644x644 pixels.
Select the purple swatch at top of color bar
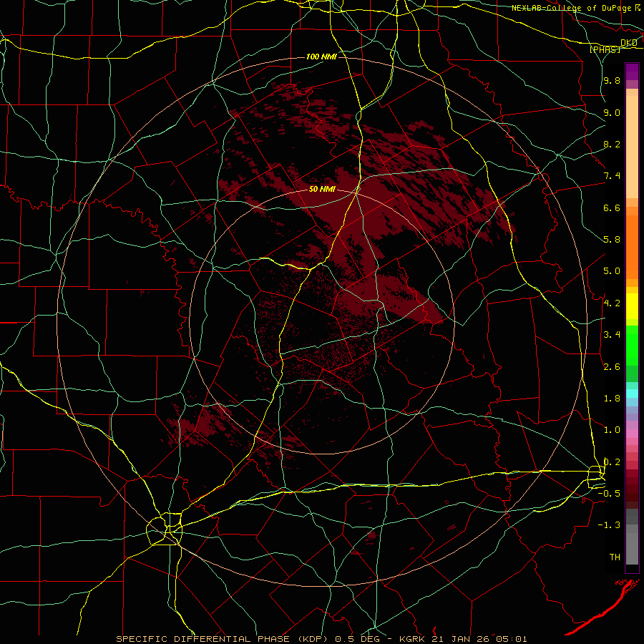pyautogui.click(x=632, y=72)
